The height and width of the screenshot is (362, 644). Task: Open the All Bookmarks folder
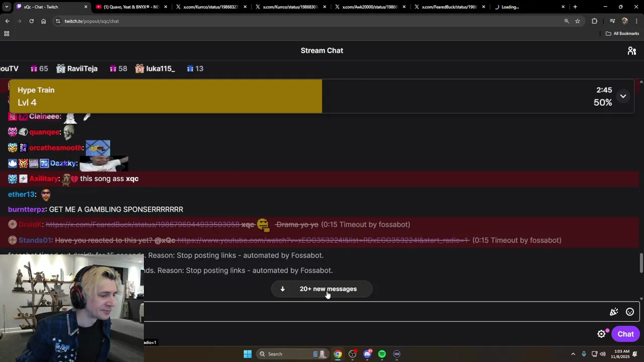pos(622,34)
